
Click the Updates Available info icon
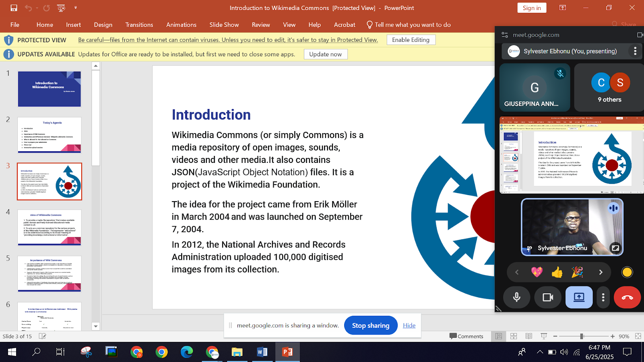coord(8,54)
